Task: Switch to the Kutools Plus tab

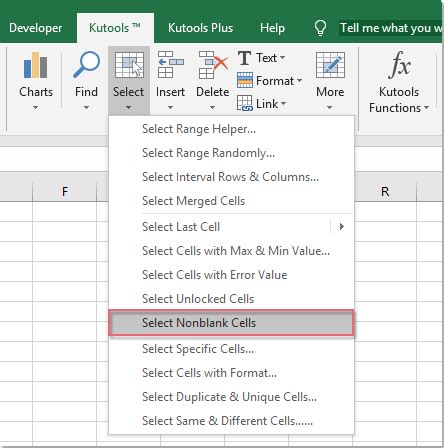Action: tap(200, 28)
